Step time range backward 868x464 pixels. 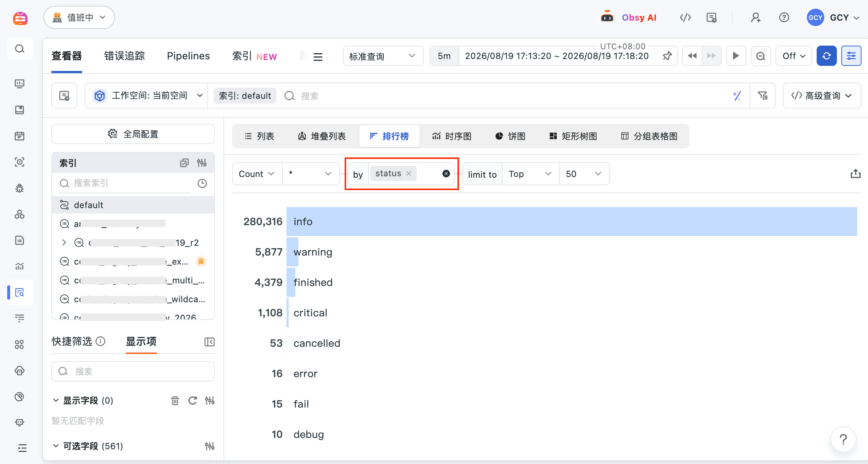coord(692,56)
